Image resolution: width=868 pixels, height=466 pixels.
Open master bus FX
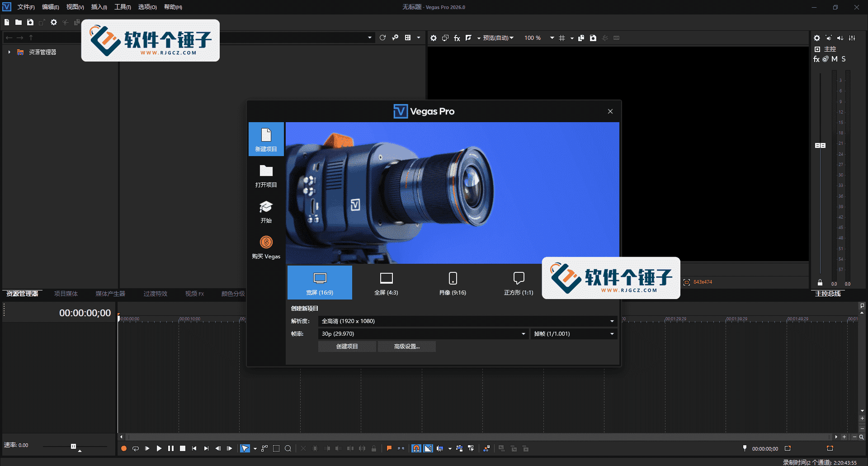coord(816,59)
